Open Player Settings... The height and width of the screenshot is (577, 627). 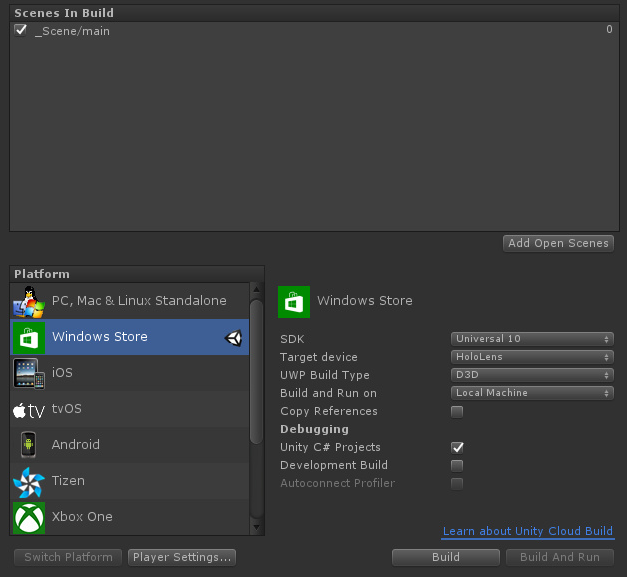[182, 557]
